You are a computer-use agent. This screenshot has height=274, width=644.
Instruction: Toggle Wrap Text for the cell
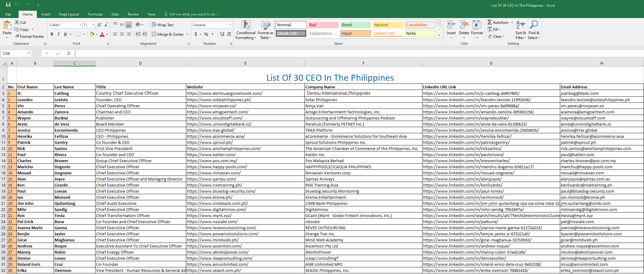(163, 25)
